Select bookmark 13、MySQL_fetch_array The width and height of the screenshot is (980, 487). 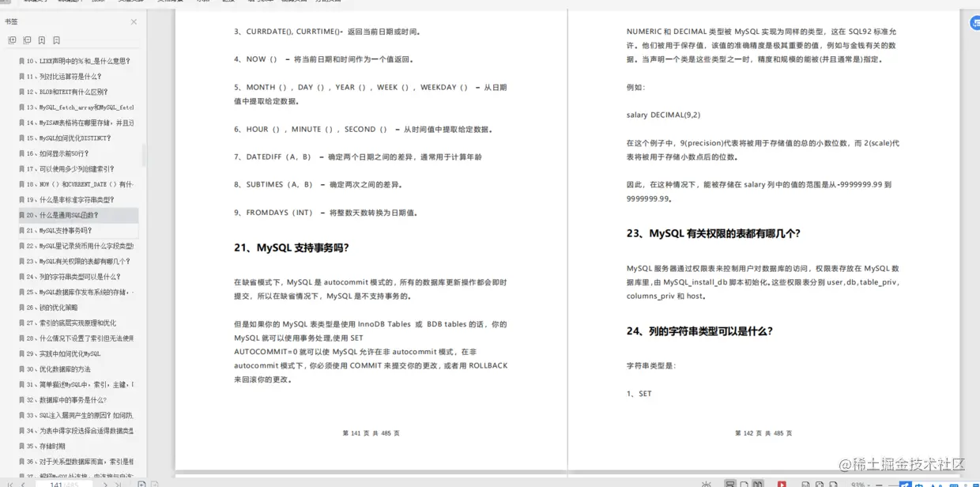pyautogui.click(x=78, y=108)
